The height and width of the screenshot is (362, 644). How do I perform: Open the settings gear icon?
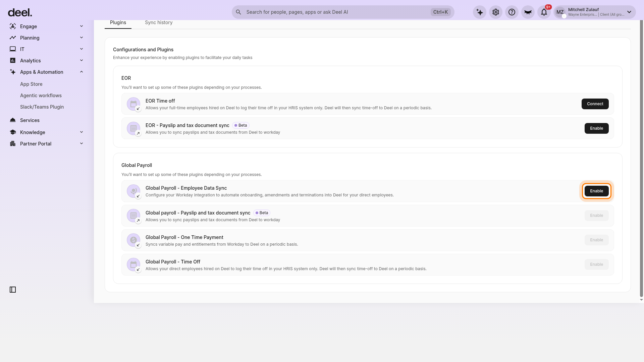(496, 12)
